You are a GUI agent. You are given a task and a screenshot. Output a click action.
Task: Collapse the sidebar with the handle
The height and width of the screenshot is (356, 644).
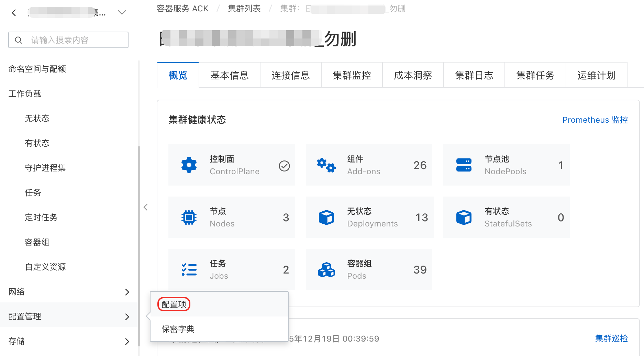click(x=146, y=207)
